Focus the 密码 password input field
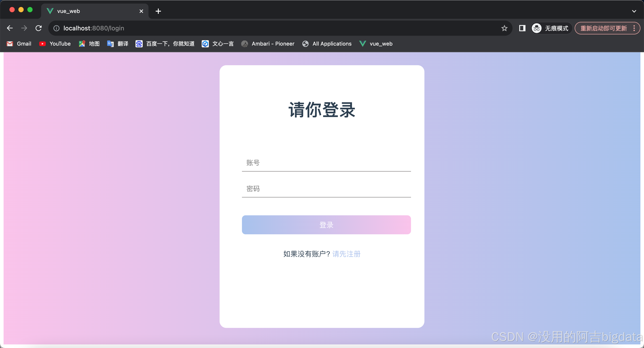This screenshot has width=644, height=348. point(326,189)
